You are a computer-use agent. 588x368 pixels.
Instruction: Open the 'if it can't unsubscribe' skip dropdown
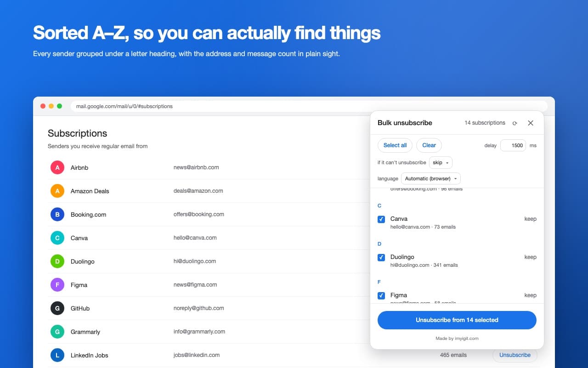[441, 162]
